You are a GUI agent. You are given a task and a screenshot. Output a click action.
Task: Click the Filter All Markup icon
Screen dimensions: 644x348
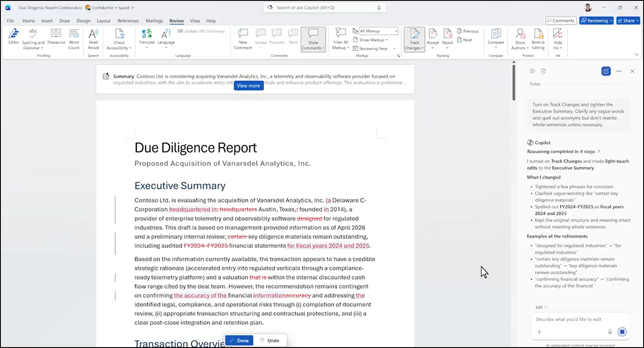coord(341,33)
